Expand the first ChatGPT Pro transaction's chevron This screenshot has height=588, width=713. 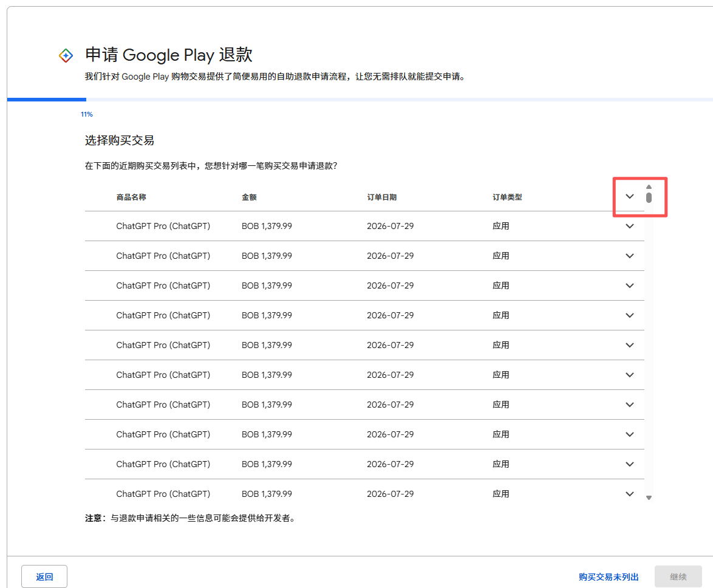pyautogui.click(x=629, y=226)
